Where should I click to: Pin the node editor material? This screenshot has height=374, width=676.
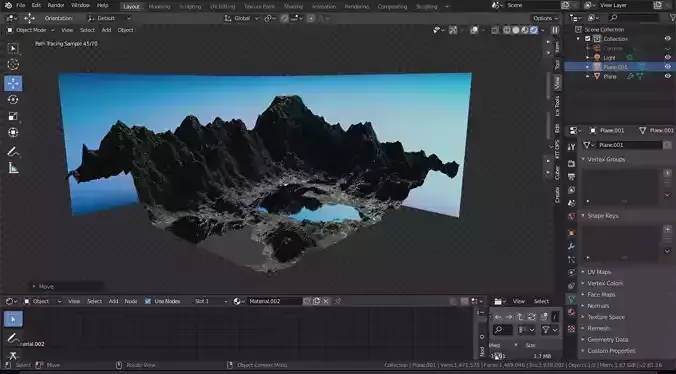point(338,301)
